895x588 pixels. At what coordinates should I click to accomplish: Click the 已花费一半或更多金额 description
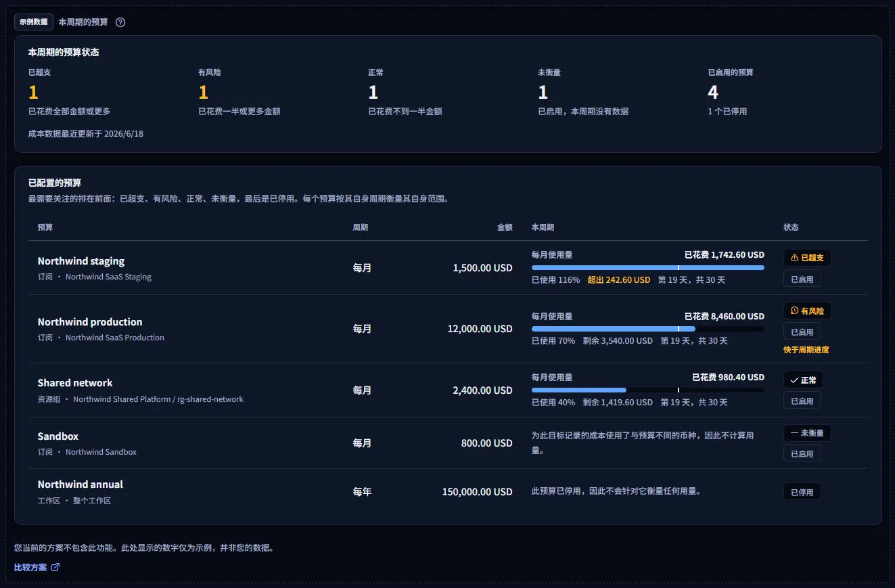(239, 112)
